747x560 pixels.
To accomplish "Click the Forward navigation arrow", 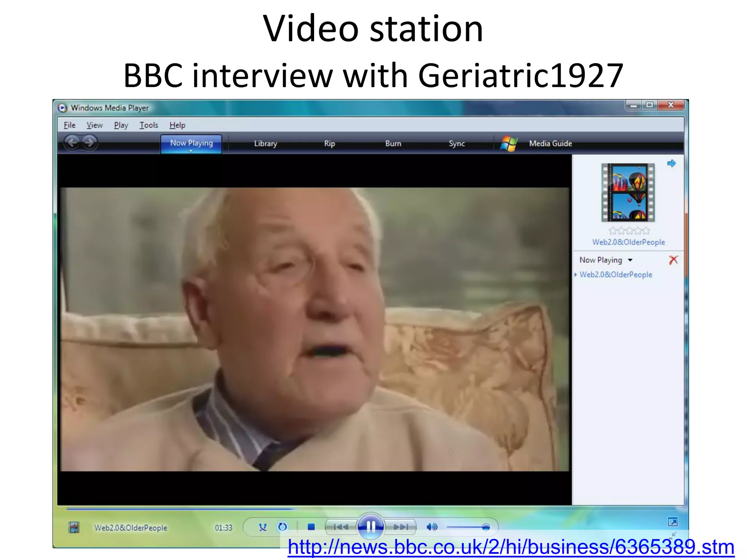I will click(x=89, y=143).
